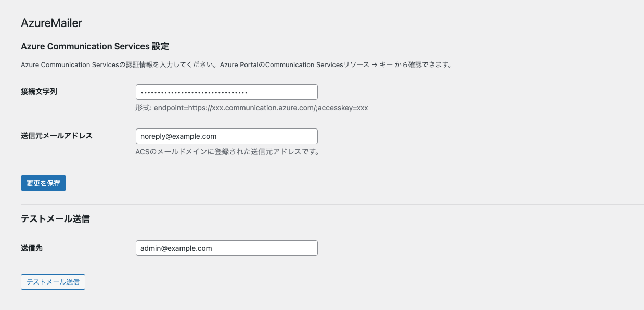Focus the 送信元メールアドレス email input
Image resolution: width=644 pixels, height=310 pixels.
pyautogui.click(x=226, y=136)
